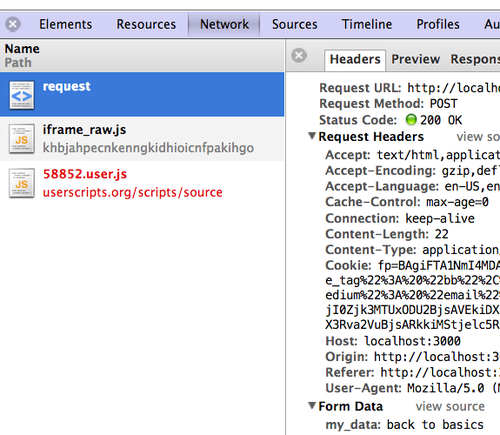Viewport: 500px width, 435px height.
Task: Click the Host localhost:3000 line
Action: point(393,341)
